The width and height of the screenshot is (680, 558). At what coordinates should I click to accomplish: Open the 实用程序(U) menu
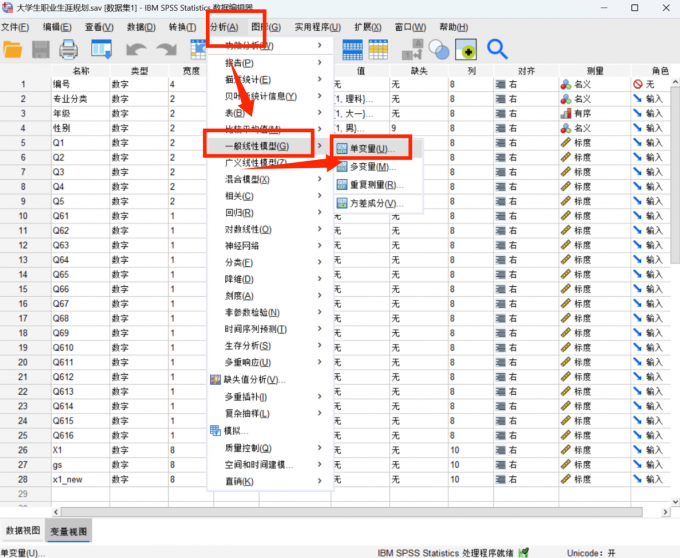click(318, 27)
